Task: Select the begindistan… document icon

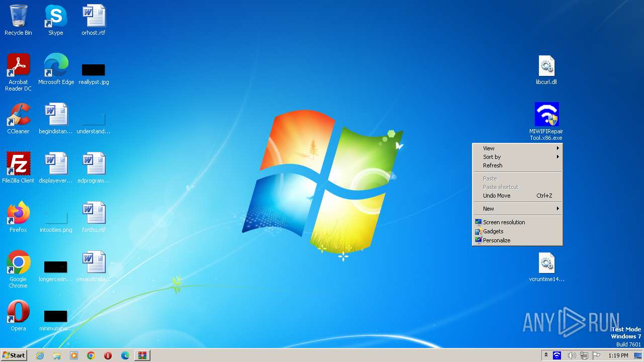Action: [x=56, y=119]
